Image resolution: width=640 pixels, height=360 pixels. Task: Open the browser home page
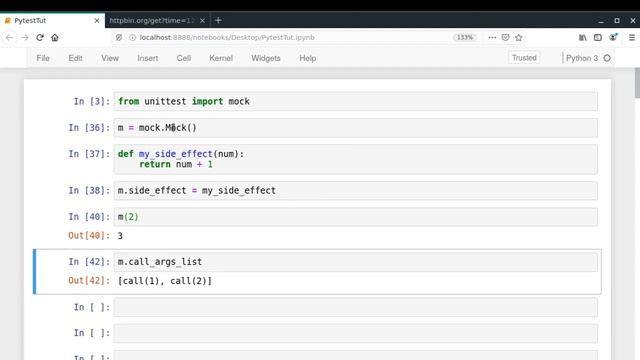55,38
